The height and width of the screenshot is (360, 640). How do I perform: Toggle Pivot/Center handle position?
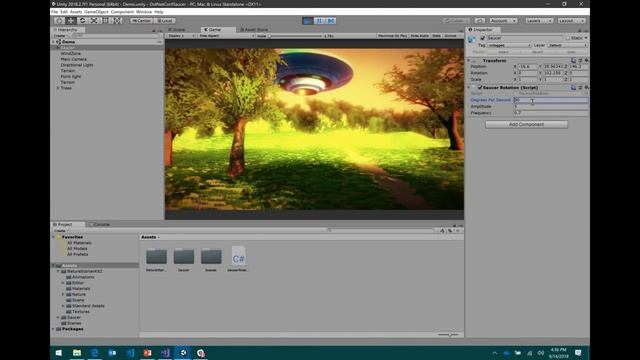142,20
